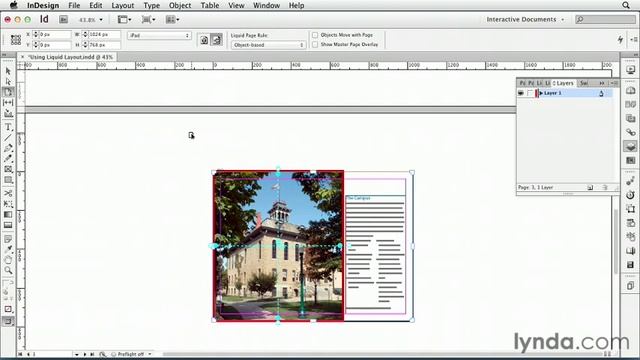
Task: Select the Free Transform tool
Action: coord(8,204)
